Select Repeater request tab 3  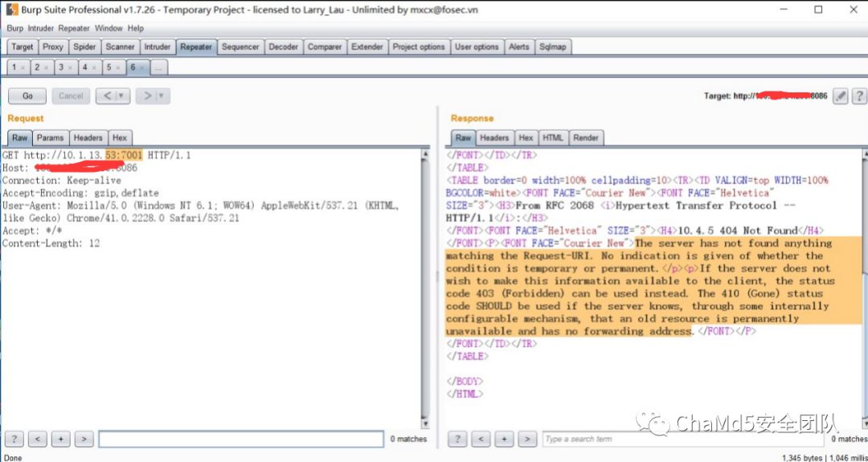[x=61, y=67]
